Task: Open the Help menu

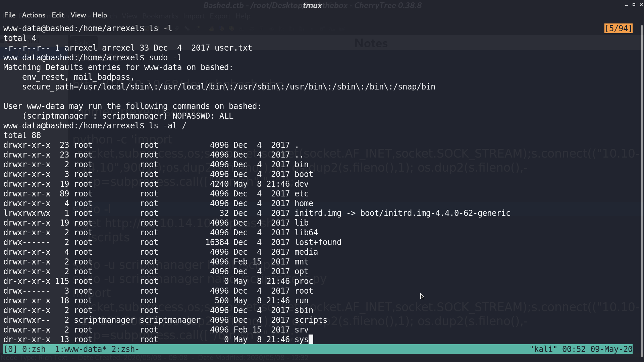Action: [100, 15]
